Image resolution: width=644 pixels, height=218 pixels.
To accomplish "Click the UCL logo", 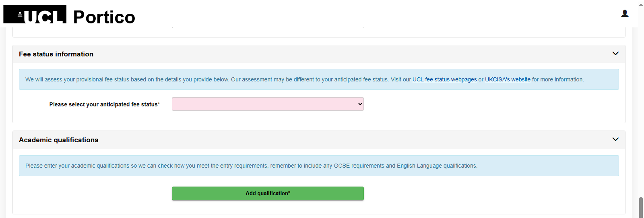I will pyautogui.click(x=35, y=14).
